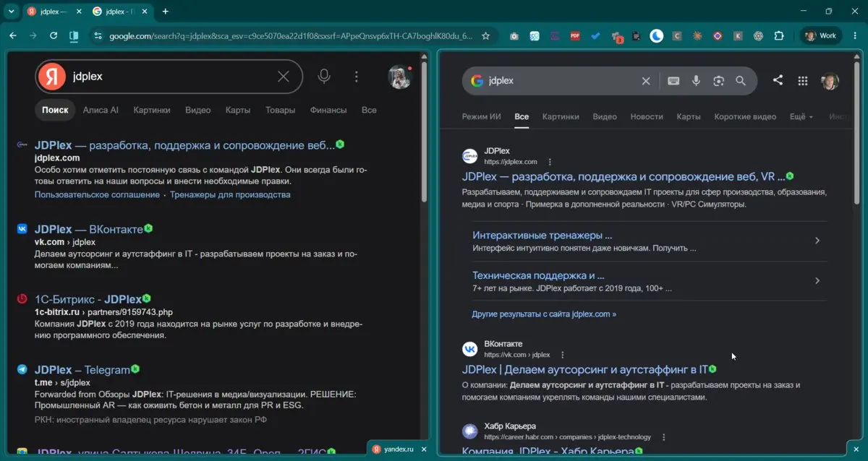Expand the Google Ещё menu
This screenshot has height=461, width=868.
click(x=801, y=116)
